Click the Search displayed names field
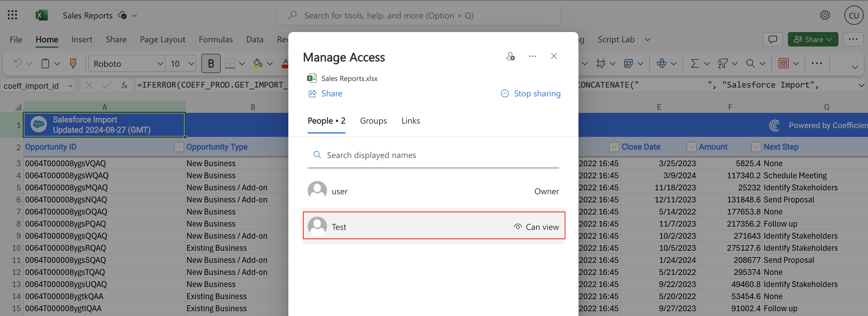 [x=433, y=155]
